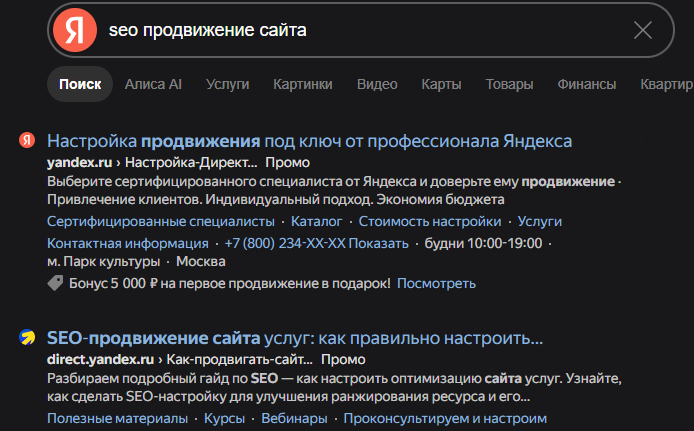The width and height of the screenshot is (694, 431).
Task: Click the direct.yandex.ru domain link
Action: click(100, 359)
